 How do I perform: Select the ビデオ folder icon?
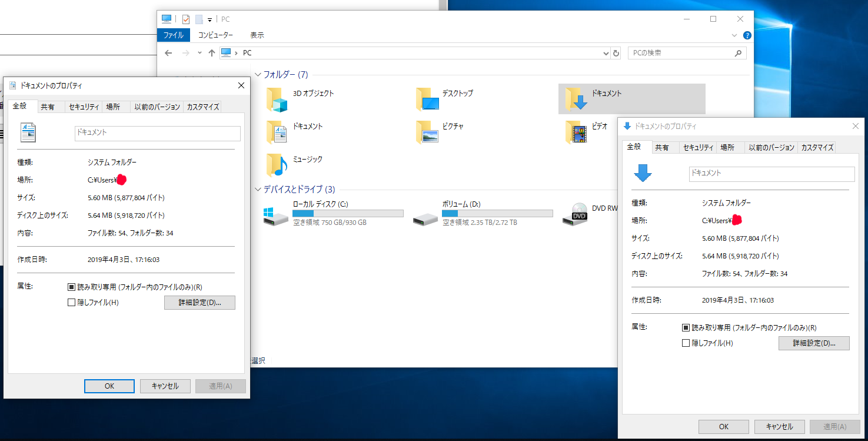[x=576, y=132]
